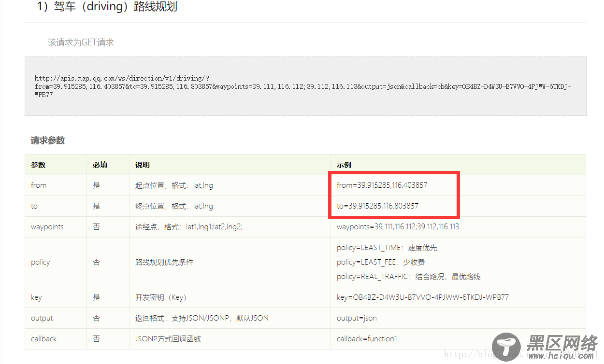The width and height of the screenshot is (604, 364).
Task: Select the 'waypoints' parameter name cell
Action: click(47, 227)
